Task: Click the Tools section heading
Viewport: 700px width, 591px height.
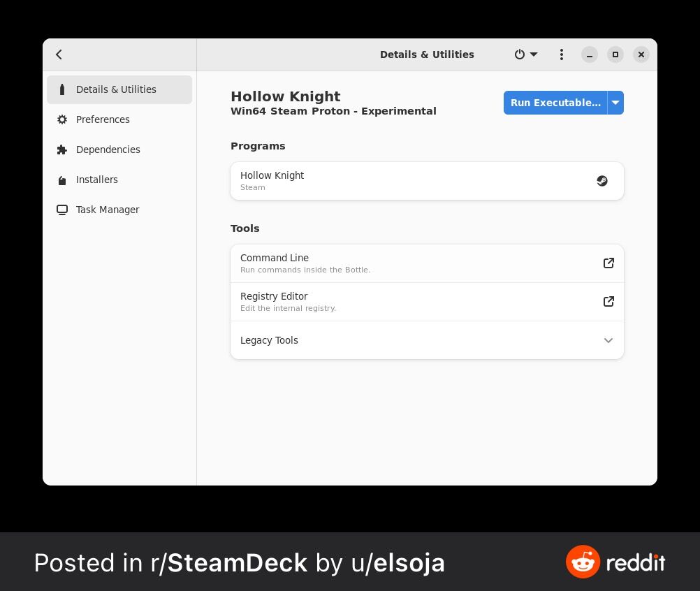Action: click(245, 228)
